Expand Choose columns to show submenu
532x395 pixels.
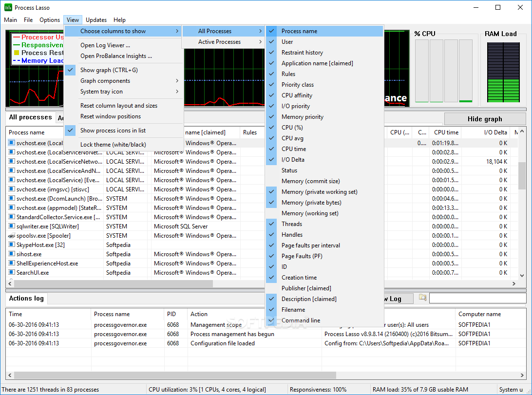[x=124, y=31]
